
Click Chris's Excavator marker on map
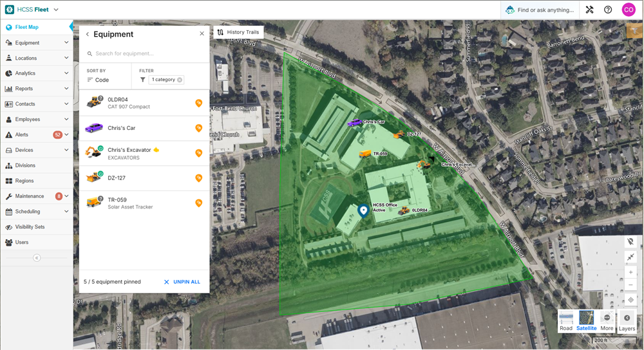424,165
